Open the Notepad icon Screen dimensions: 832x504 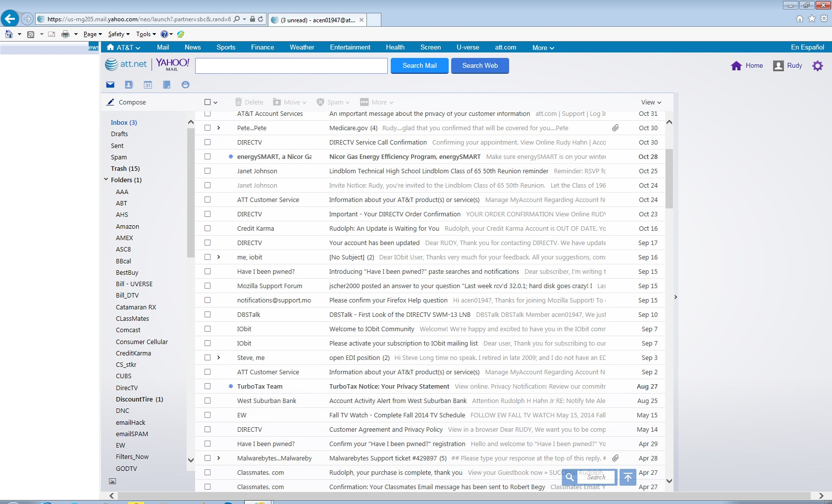[166, 85]
